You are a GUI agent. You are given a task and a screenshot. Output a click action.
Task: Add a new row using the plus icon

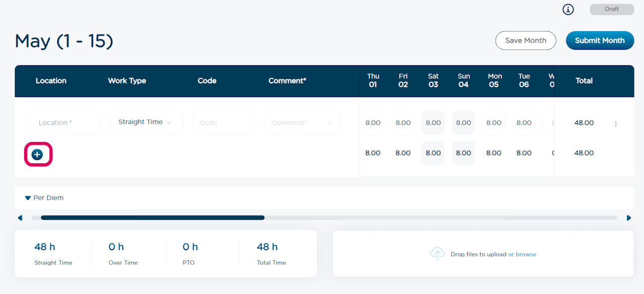[37, 154]
